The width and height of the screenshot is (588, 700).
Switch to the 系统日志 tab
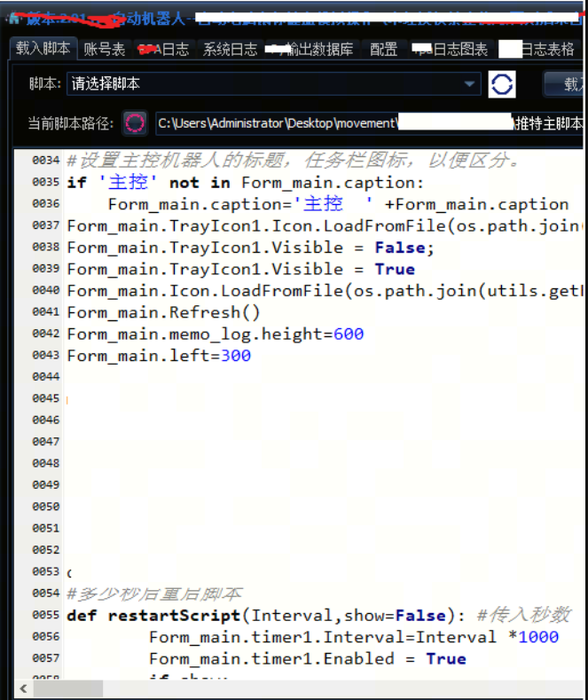pyautogui.click(x=230, y=50)
